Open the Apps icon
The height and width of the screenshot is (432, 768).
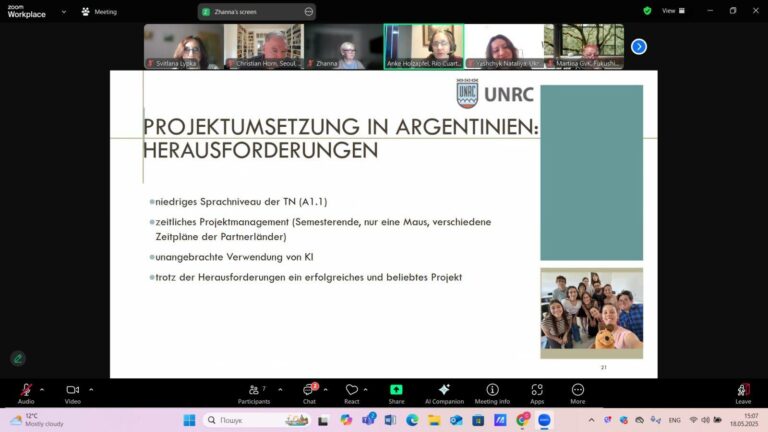pos(537,393)
